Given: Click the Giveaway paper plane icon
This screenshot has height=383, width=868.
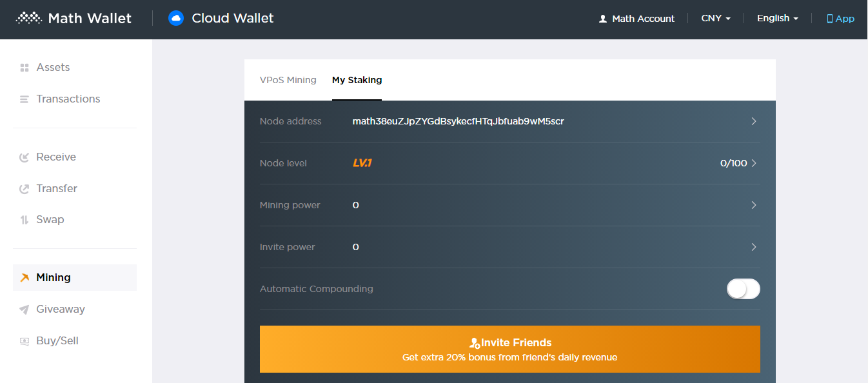Looking at the screenshot, I should click(x=25, y=309).
